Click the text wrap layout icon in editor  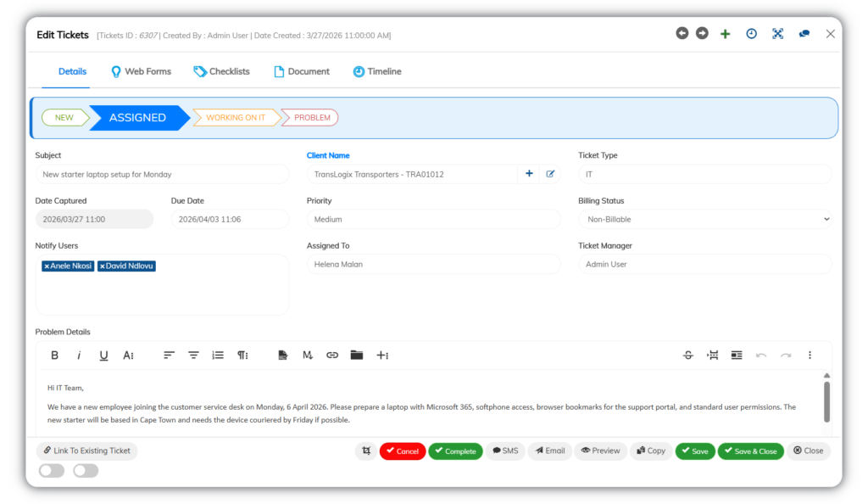point(737,356)
